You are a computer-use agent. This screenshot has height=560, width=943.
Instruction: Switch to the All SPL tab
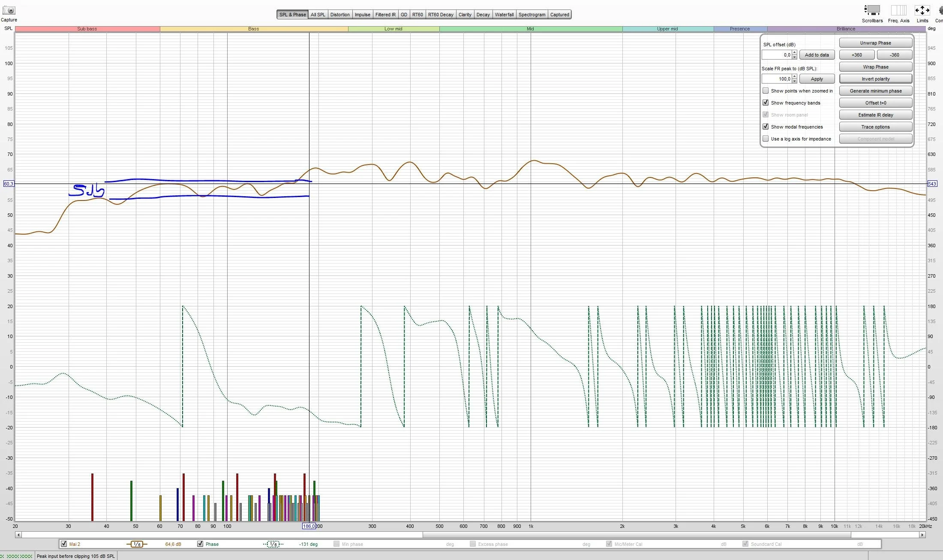click(318, 15)
